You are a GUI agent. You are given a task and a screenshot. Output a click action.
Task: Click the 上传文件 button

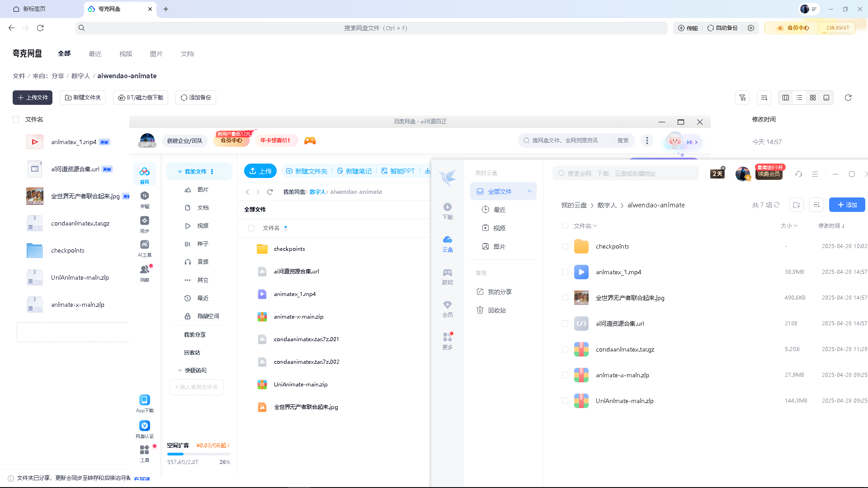33,98
